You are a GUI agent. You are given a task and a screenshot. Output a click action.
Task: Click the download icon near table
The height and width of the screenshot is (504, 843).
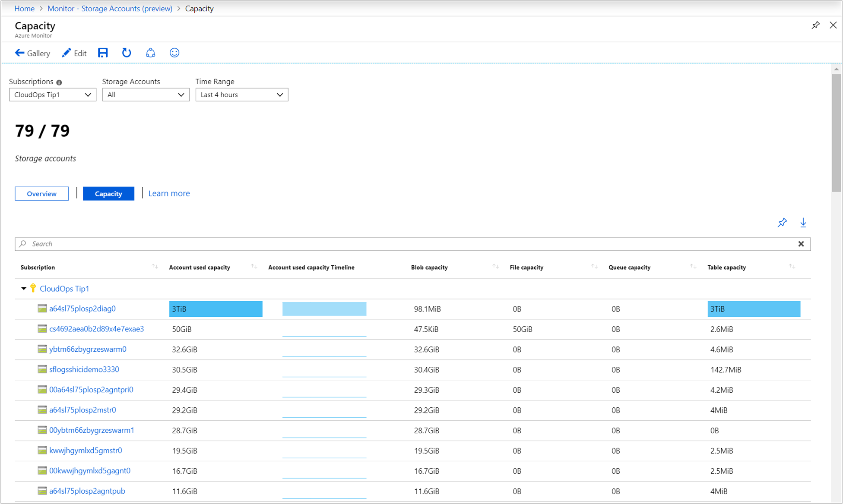[x=803, y=223]
